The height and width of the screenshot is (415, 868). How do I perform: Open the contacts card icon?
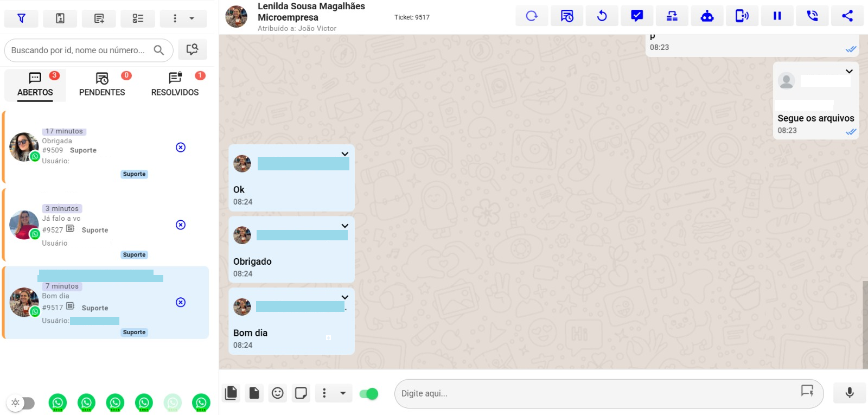60,18
